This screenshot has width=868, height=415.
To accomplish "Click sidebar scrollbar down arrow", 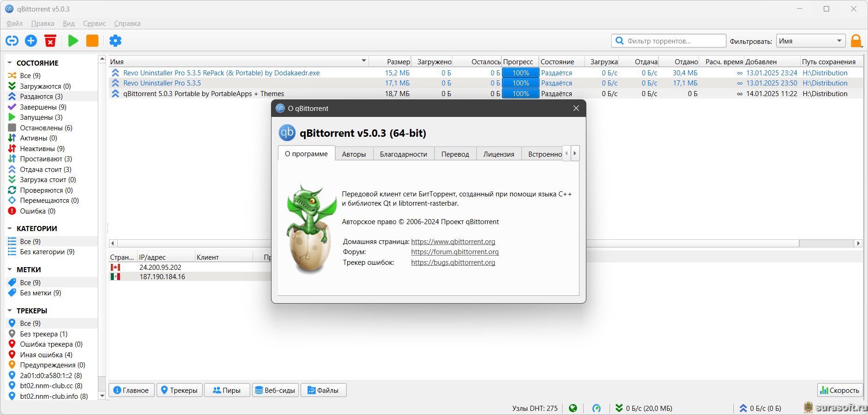I will 102,396.
